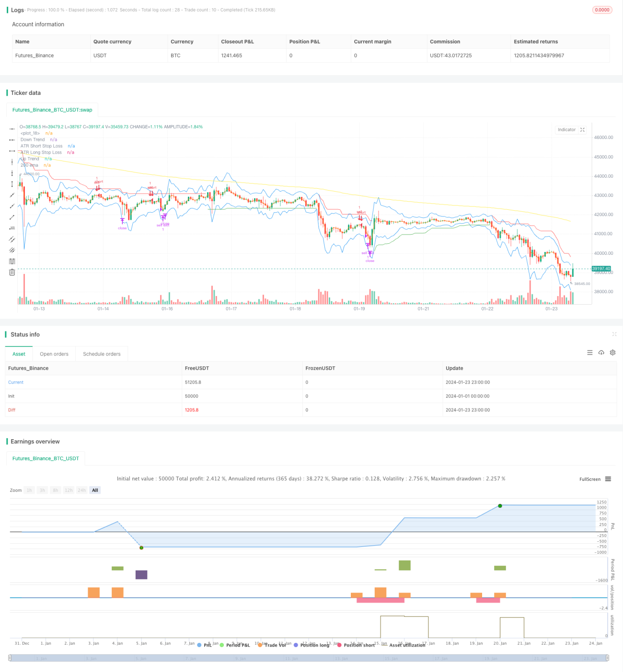Toggle Position long series in legend

point(311,645)
